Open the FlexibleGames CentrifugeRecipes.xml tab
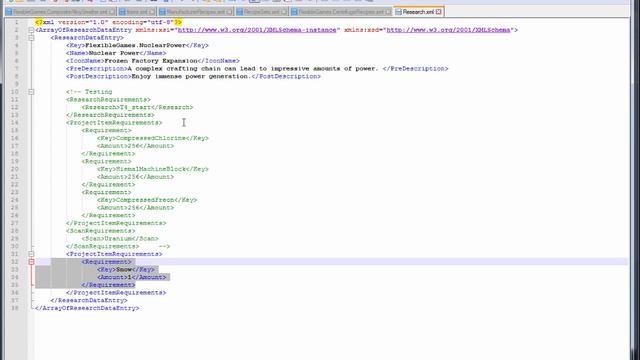The height and width of the screenshot is (360, 640). (341, 12)
